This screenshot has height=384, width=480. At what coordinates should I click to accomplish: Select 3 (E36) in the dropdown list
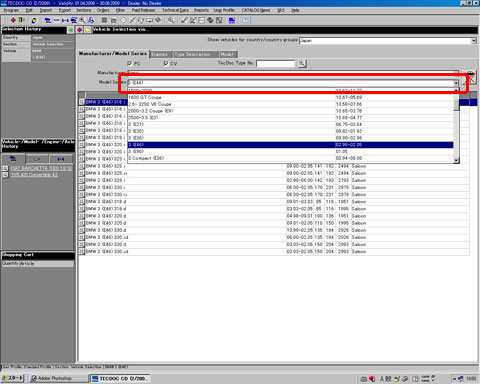click(x=291, y=138)
